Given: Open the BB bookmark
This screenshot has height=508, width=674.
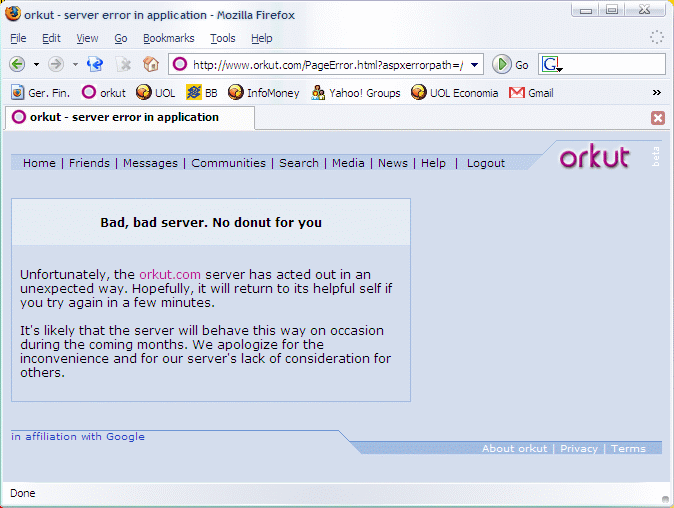Looking at the screenshot, I should (202, 93).
